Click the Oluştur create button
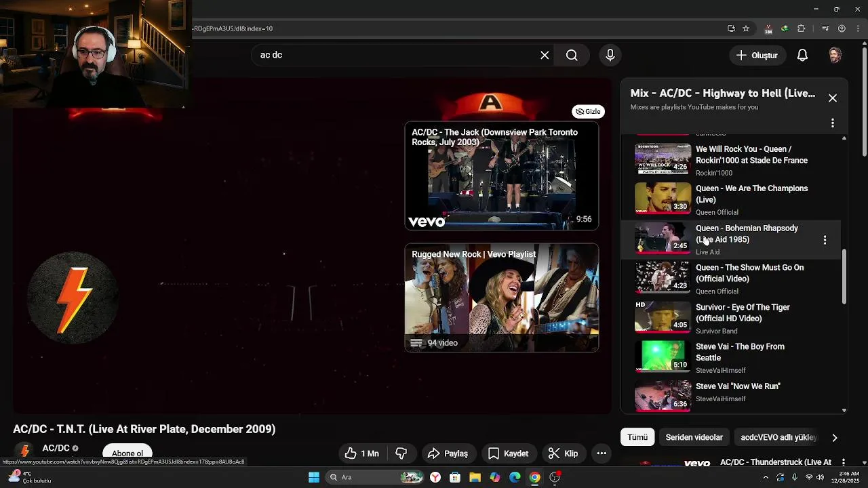 tap(757, 56)
